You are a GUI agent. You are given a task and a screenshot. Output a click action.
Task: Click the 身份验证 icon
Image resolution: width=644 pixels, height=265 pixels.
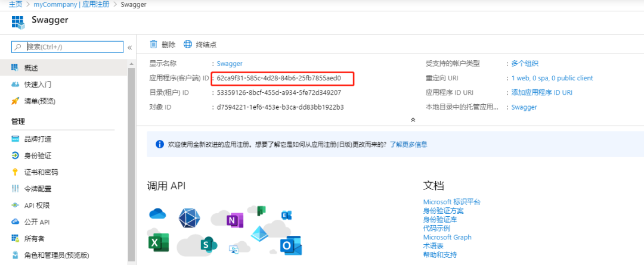15,155
